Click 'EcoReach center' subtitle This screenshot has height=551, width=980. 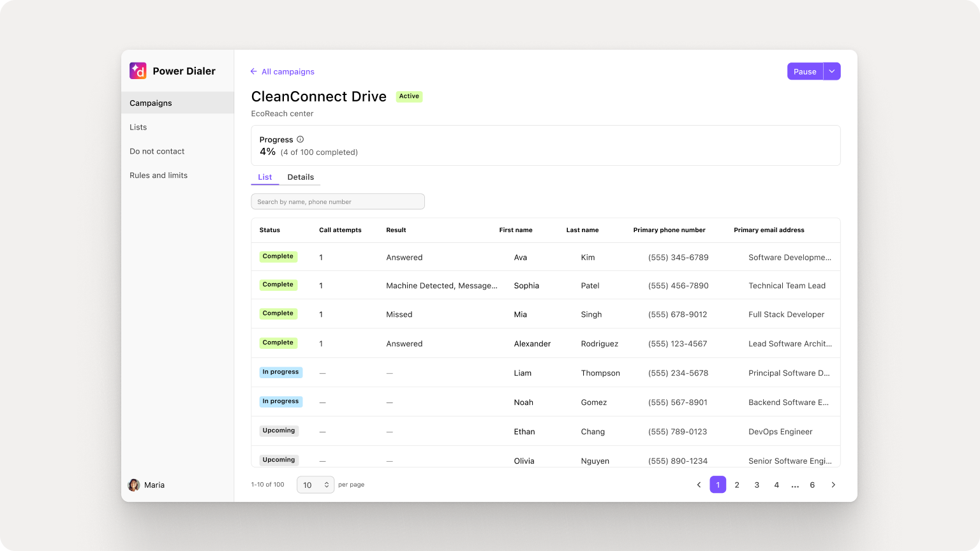click(282, 114)
